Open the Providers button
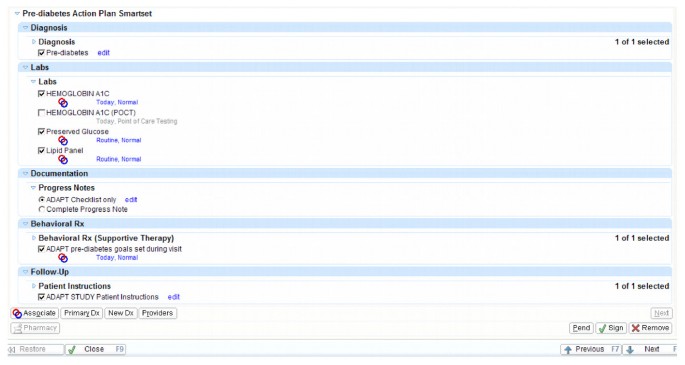Viewport: 685px width, 365px height. click(157, 313)
